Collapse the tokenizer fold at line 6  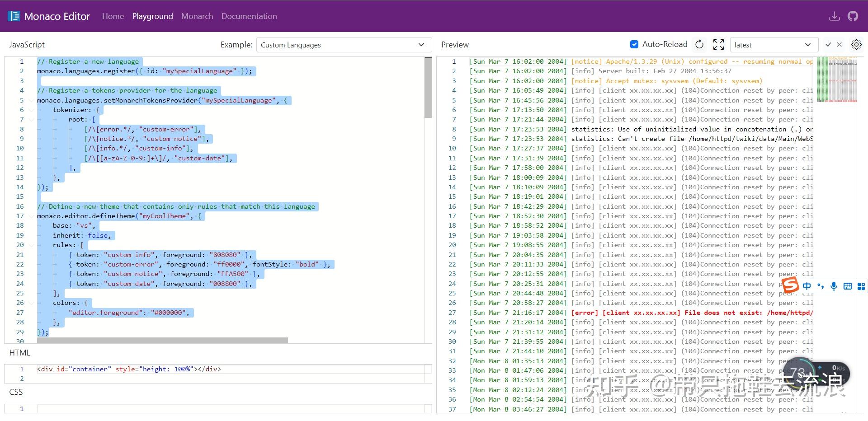point(31,110)
